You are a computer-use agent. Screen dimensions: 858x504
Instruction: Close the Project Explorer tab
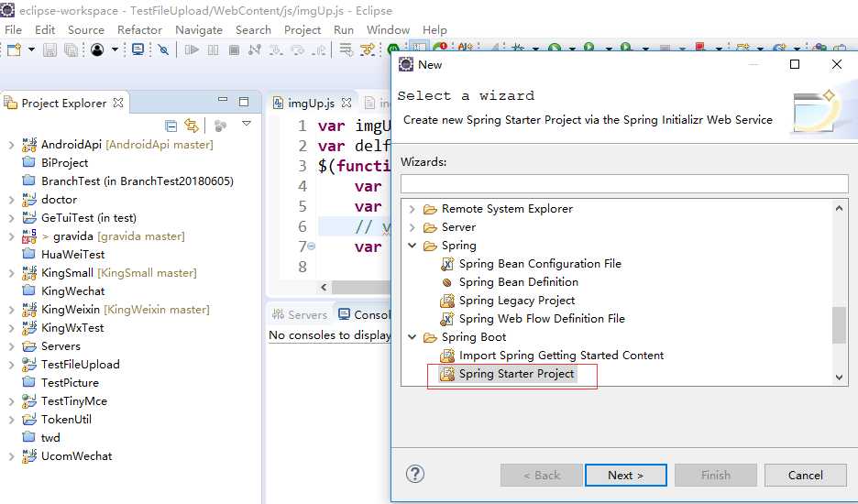[118, 103]
